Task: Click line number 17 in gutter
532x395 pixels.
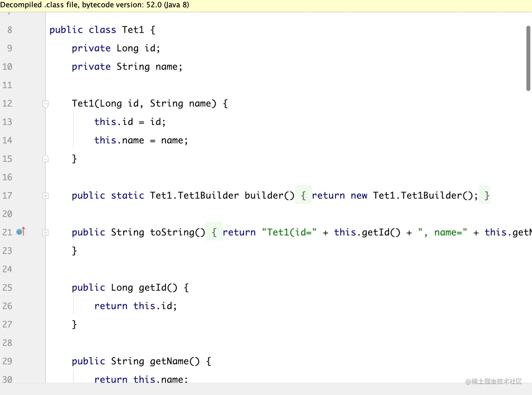Action: (7, 195)
